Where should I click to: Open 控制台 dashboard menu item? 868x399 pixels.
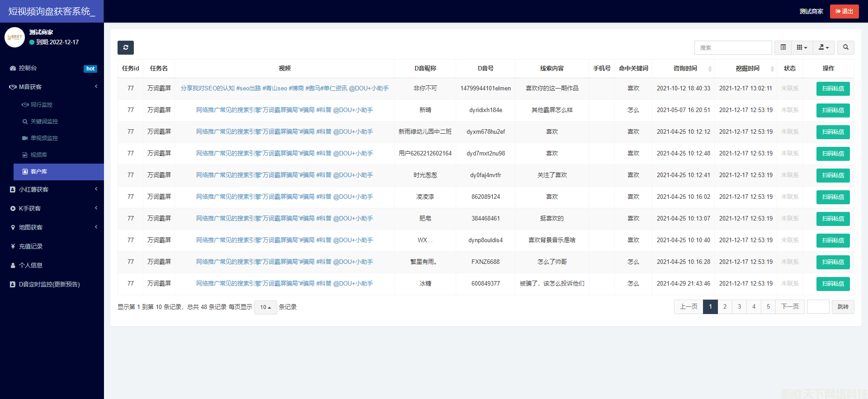28,68
